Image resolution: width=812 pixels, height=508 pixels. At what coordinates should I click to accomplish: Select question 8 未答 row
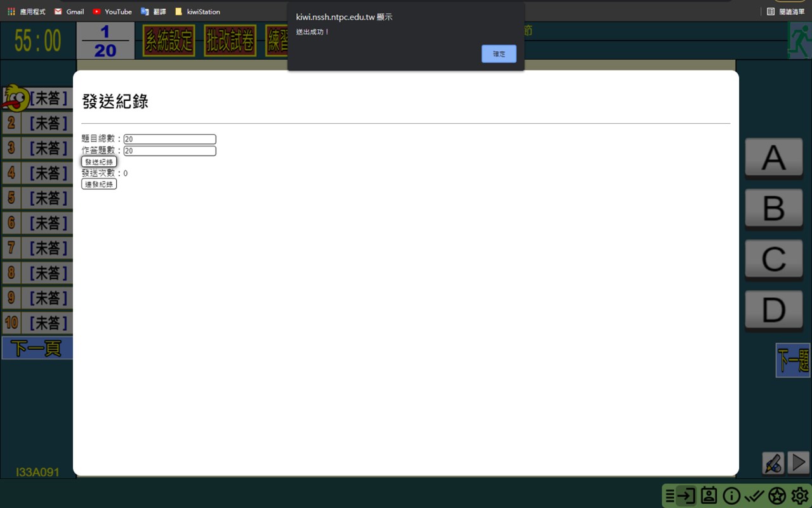click(37, 273)
